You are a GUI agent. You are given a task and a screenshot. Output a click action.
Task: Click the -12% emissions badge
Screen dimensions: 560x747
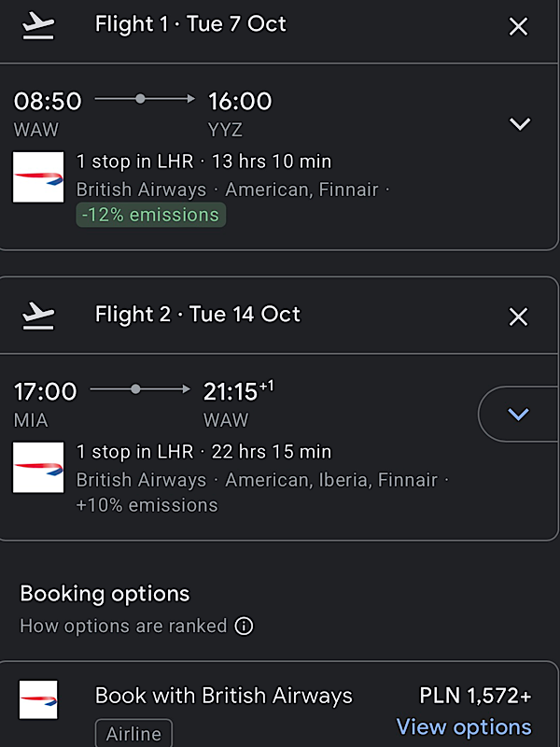(151, 215)
